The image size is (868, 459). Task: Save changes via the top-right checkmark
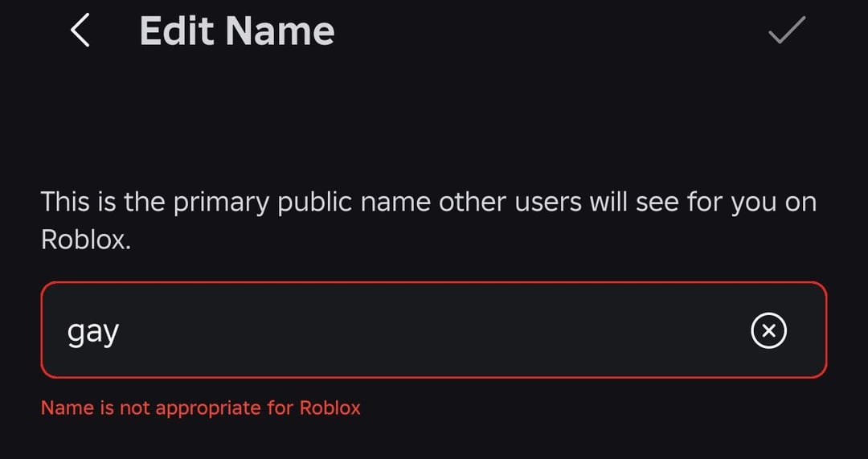[786, 31]
